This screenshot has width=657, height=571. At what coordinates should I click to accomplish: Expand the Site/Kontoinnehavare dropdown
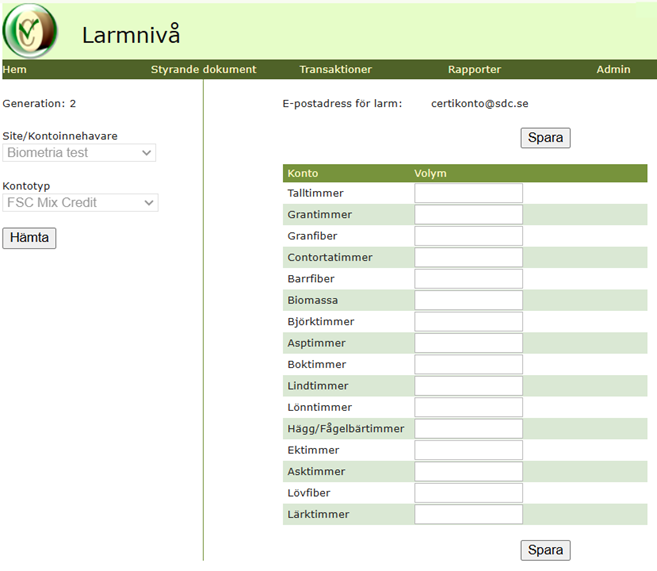click(x=79, y=152)
